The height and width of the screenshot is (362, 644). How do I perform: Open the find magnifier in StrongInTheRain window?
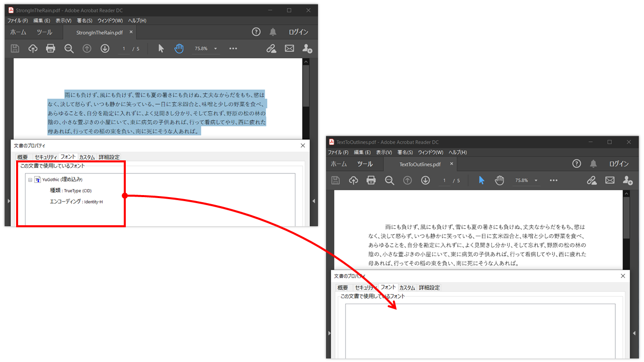point(69,48)
